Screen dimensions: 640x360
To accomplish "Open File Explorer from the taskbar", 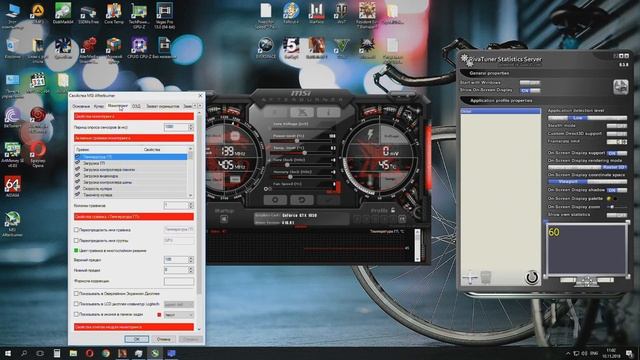I will point(73,353).
